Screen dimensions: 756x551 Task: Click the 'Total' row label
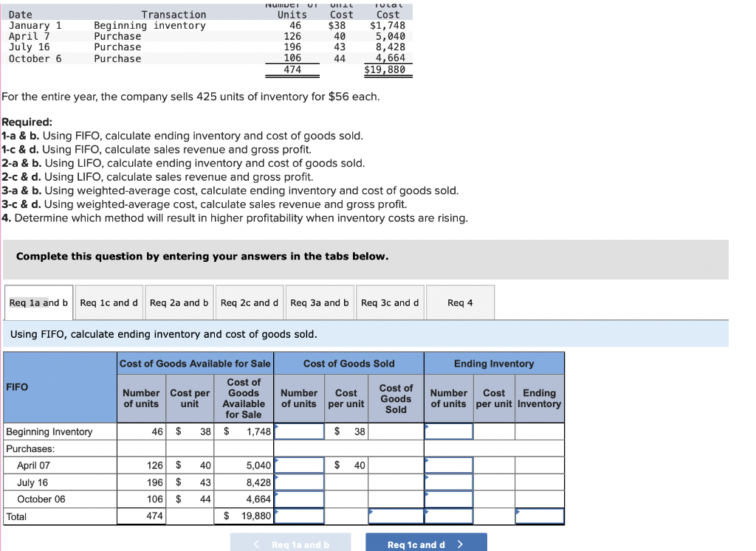point(16,516)
